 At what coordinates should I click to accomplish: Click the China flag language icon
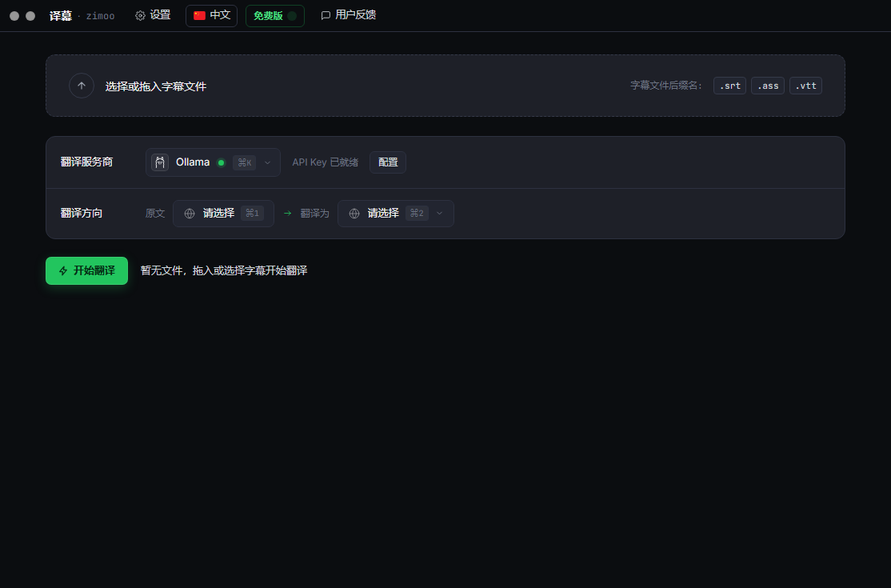199,15
